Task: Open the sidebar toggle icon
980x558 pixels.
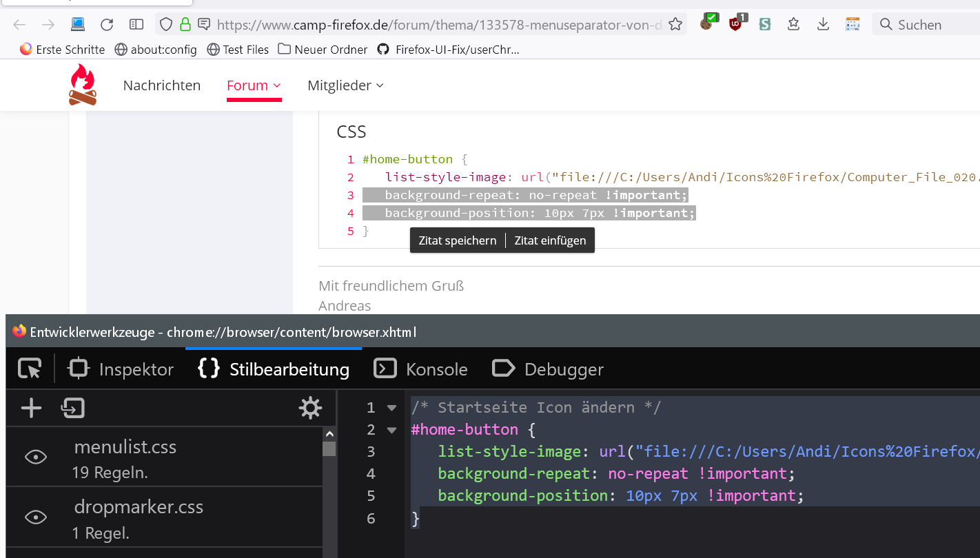Action: click(136, 25)
